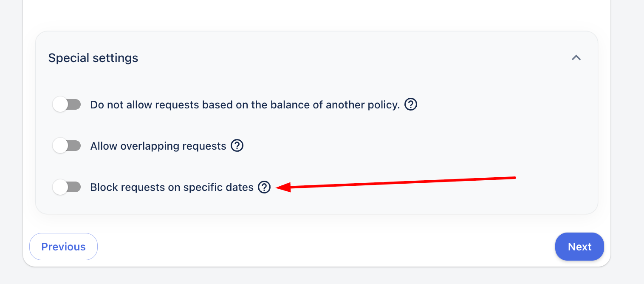Collapse the Special settings section chevron
Viewport: 644px width, 284px height.
point(576,58)
